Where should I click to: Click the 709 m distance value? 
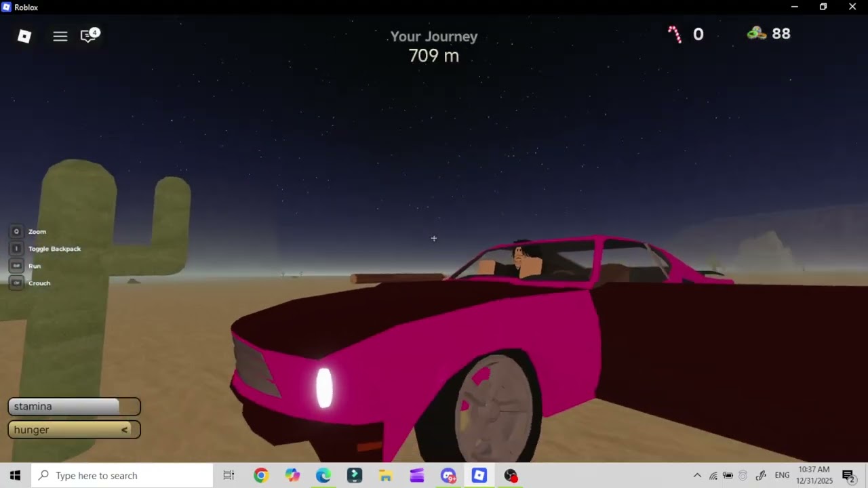pos(434,56)
